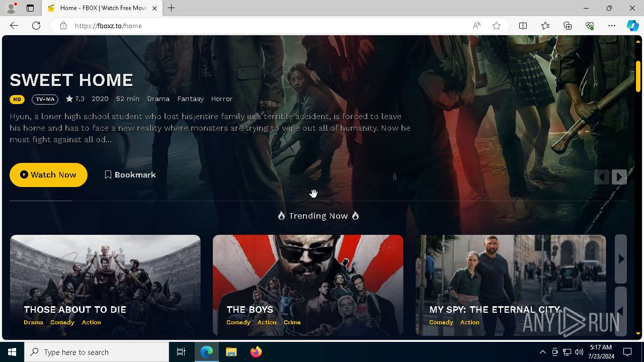Open Action genre under The Boys
The width and height of the screenshot is (644, 362).
(x=267, y=322)
